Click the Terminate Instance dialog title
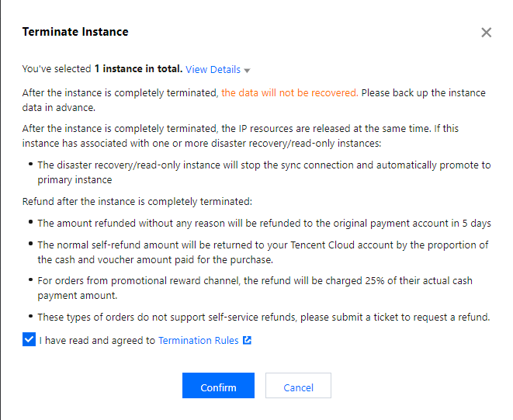The height and width of the screenshot is (420, 513). pyautogui.click(x=75, y=32)
